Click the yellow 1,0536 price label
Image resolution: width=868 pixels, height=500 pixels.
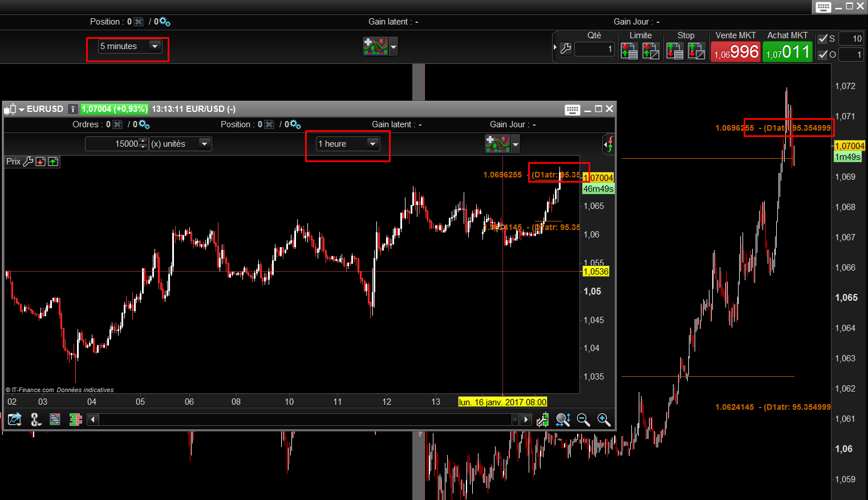click(596, 272)
